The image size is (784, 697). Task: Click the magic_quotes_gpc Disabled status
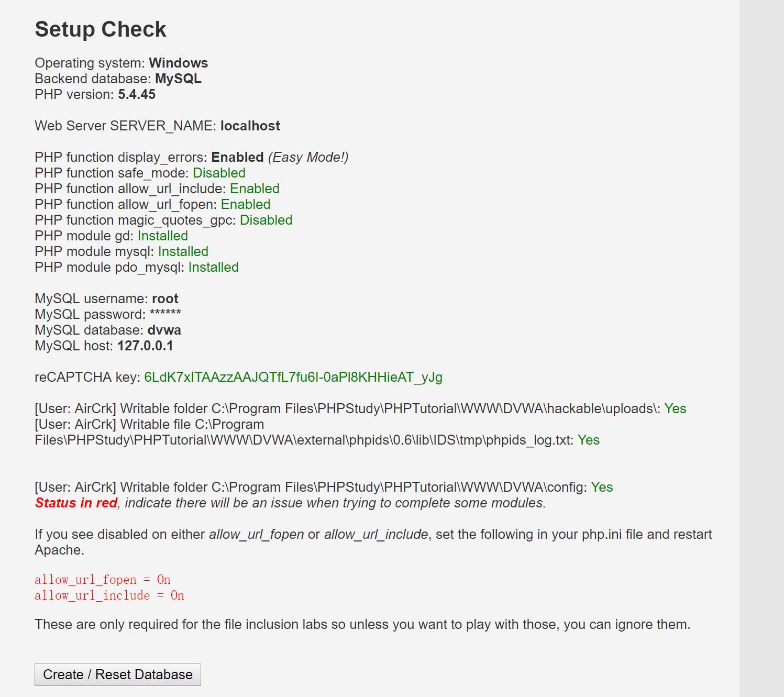click(266, 220)
